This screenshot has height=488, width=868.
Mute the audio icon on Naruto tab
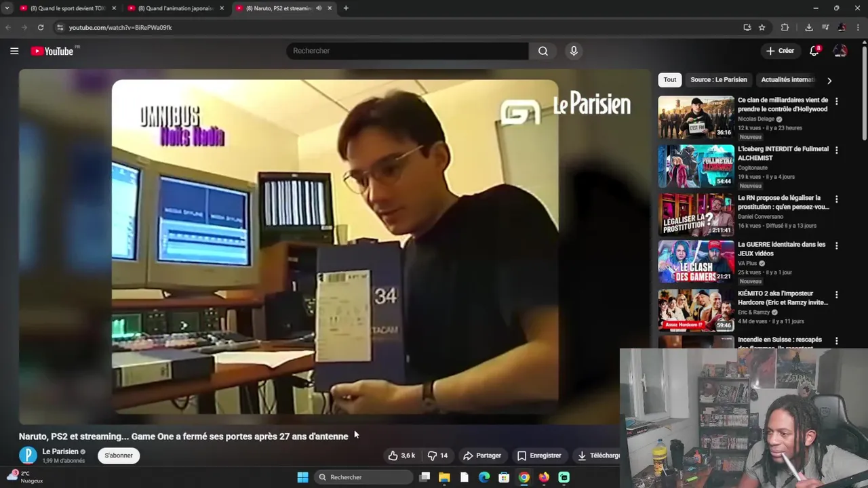[x=319, y=8]
